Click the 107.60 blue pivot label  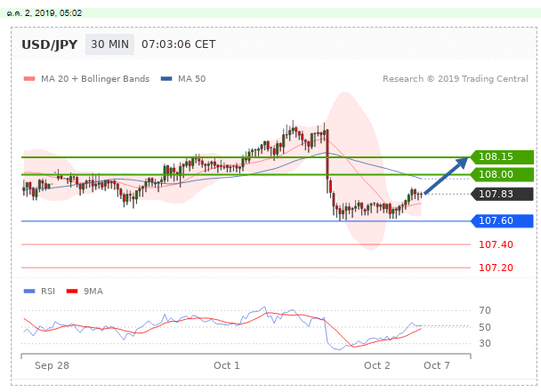[502, 220]
